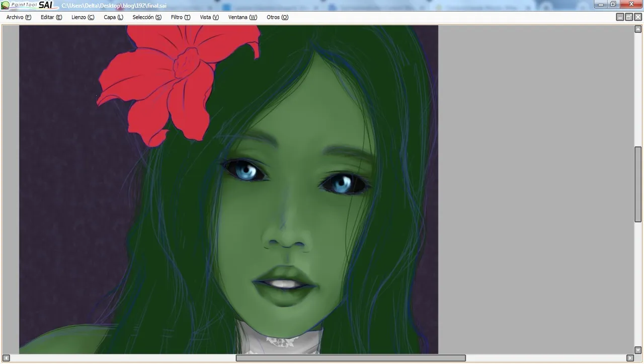This screenshot has width=644, height=364.
Task: Click the vertical scrollbar down arrow
Action: click(x=638, y=350)
